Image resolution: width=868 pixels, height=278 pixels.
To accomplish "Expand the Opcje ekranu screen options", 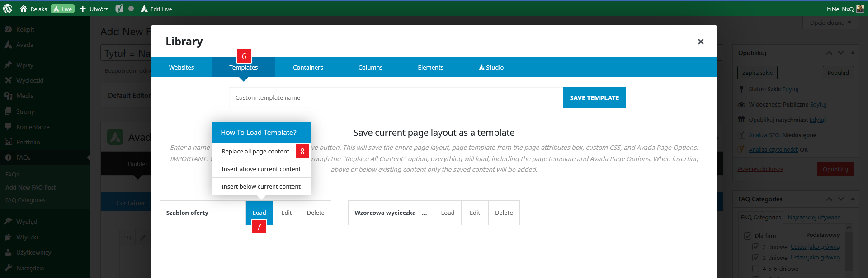I will point(830,23).
